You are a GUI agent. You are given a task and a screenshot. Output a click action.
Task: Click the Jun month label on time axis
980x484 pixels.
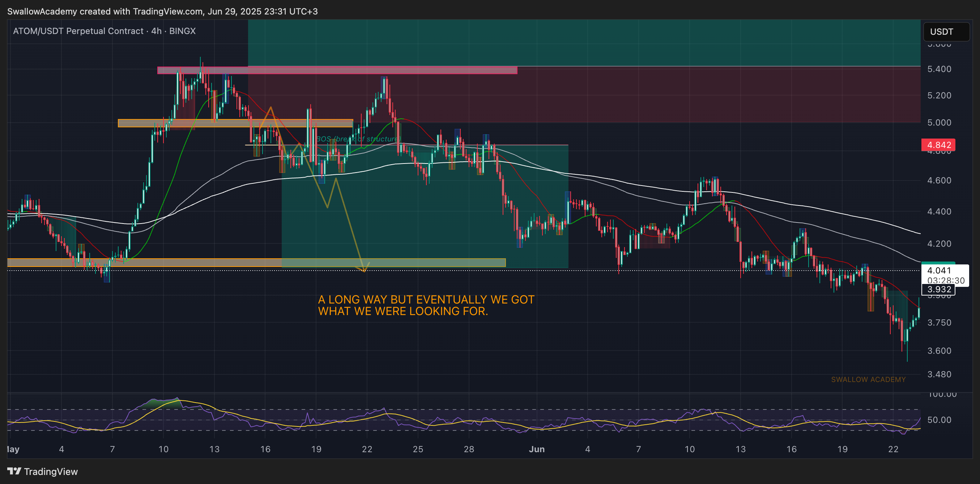point(537,449)
